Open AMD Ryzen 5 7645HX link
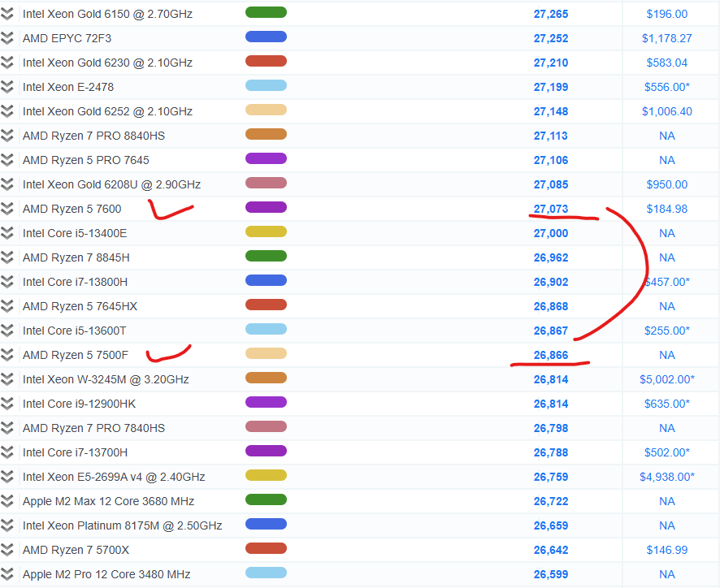The height and width of the screenshot is (588, 720). (80, 306)
